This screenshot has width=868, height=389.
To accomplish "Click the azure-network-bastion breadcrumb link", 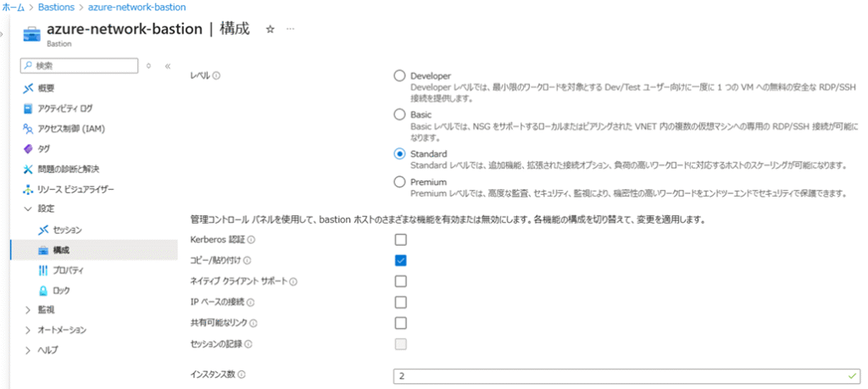I will point(136,7).
